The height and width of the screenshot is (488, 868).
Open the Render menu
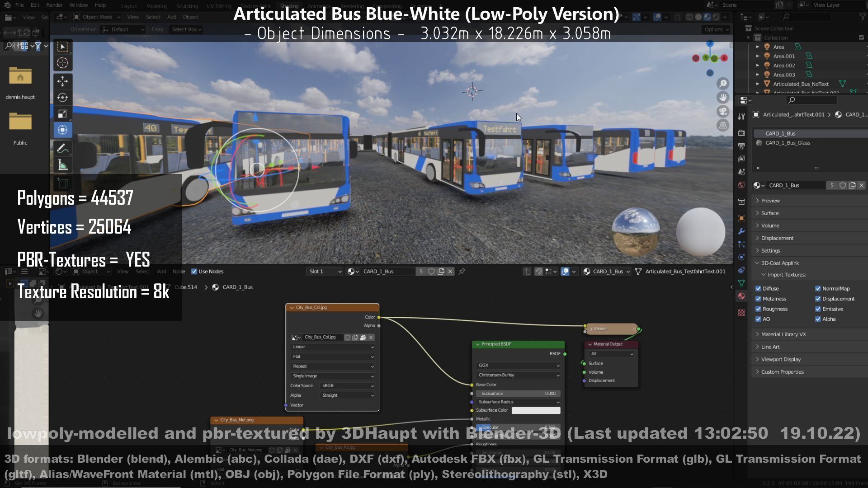click(x=54, y=5)
